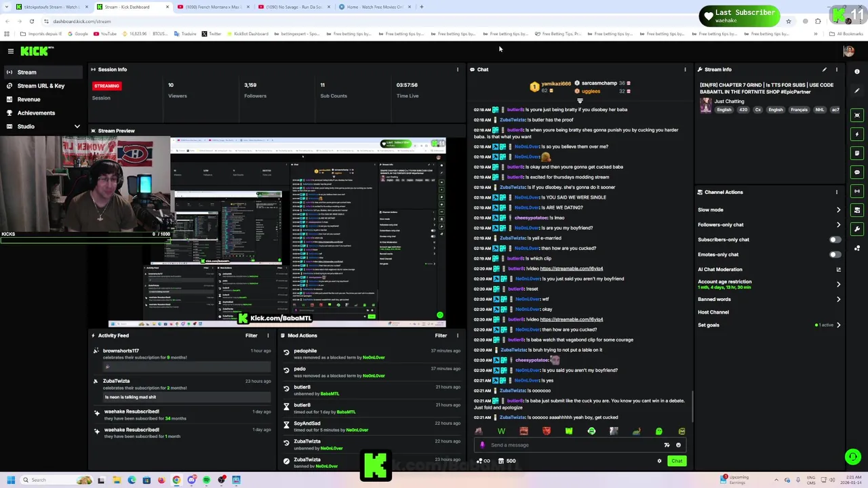Click Host Channel action
The height and width of the screenshot is (488, 868).
click(x=713, y=312)
